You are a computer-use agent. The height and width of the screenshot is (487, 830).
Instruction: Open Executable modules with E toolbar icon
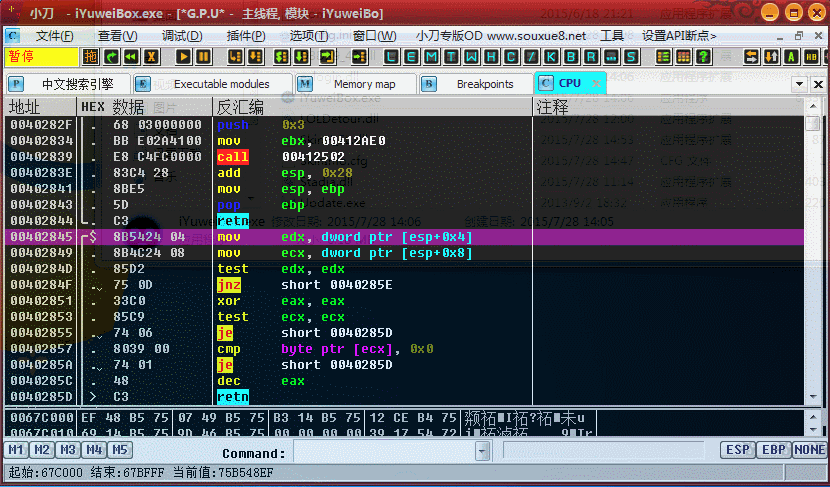(x=411, y=57)
